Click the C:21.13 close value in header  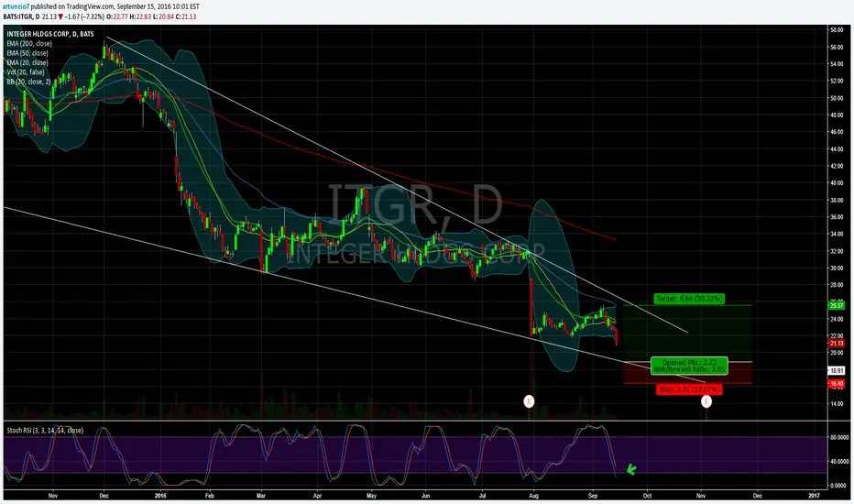point(186,16)
